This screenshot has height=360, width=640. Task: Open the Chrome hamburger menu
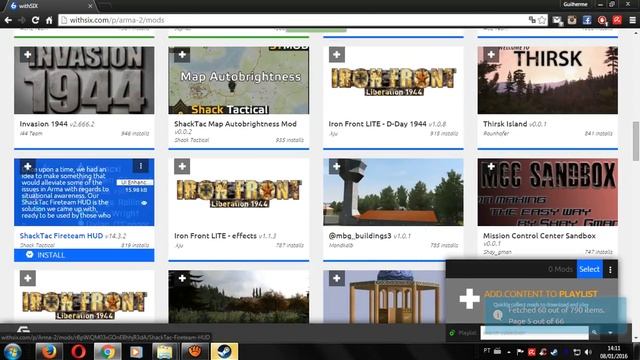[632, 20]
